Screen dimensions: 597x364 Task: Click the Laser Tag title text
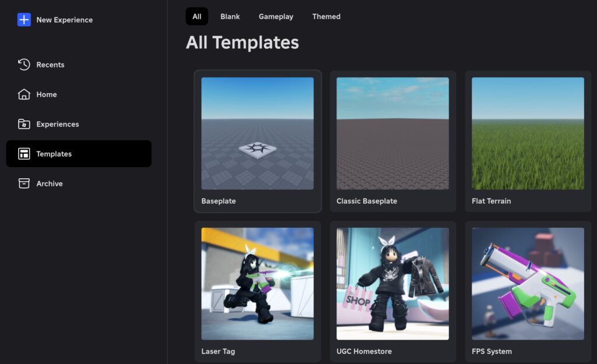point(218,351)
